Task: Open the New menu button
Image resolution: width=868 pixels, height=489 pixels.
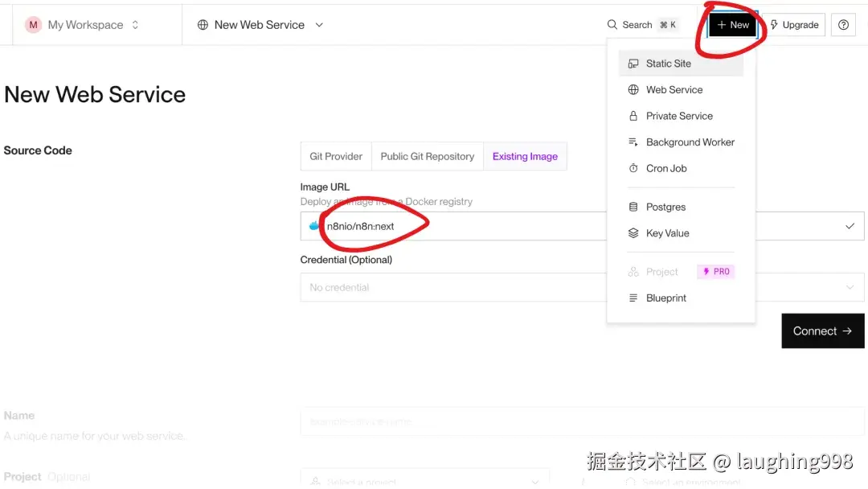Action: tap(732, 25)
